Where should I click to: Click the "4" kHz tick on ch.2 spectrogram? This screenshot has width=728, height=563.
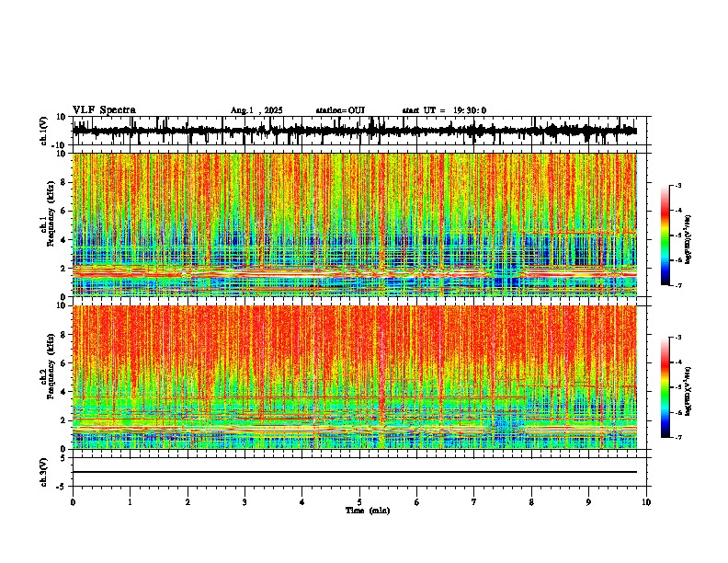pos(63,392)
